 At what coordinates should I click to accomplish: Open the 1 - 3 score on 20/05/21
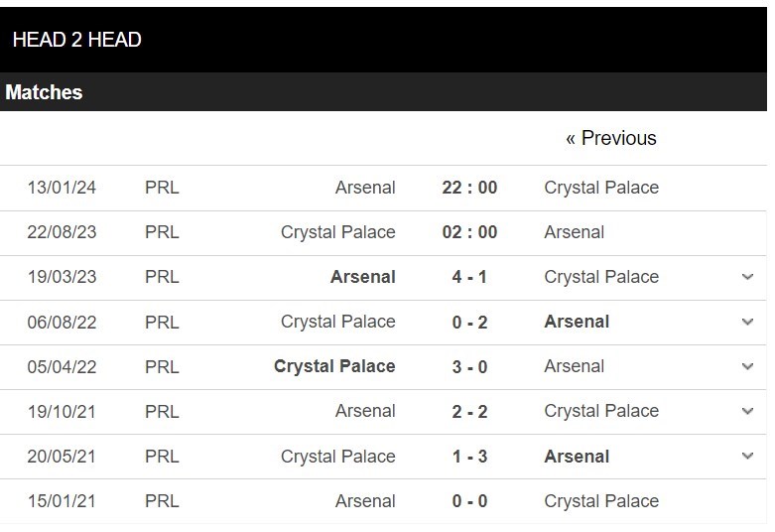point(469,457)
